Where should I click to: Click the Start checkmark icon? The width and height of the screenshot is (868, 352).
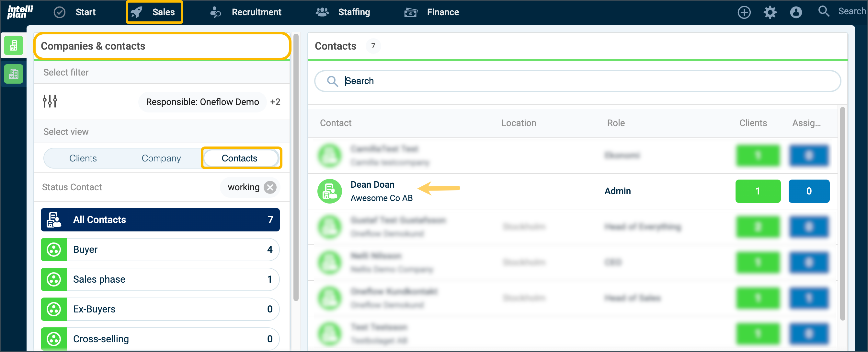point(60,12)
